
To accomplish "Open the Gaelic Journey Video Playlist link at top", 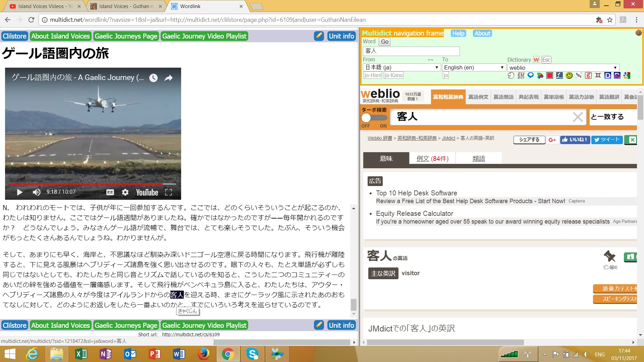I will point(204,36).
